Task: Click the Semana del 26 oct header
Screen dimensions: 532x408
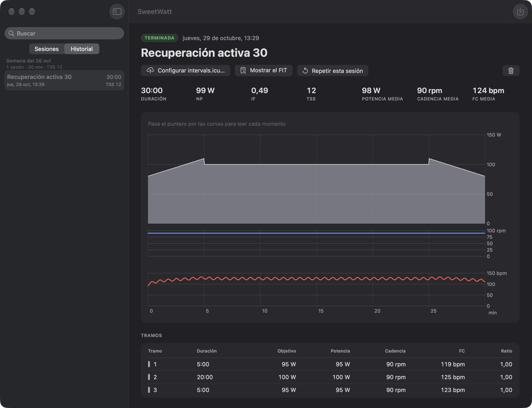Action: click(28, 61)
